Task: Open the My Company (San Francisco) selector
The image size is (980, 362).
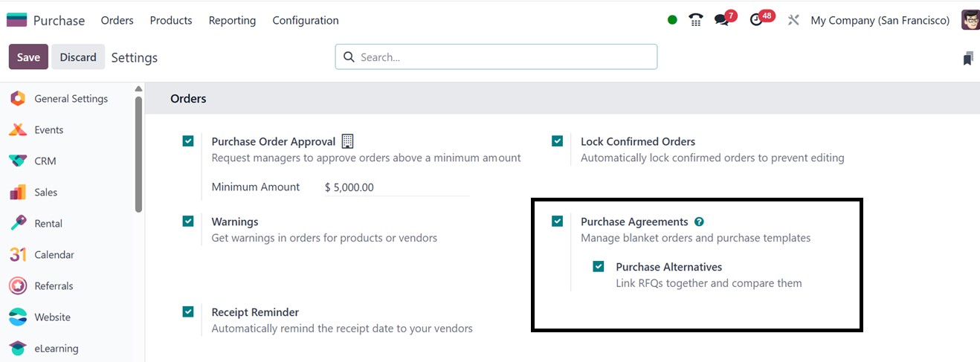Action: point(880,20)
